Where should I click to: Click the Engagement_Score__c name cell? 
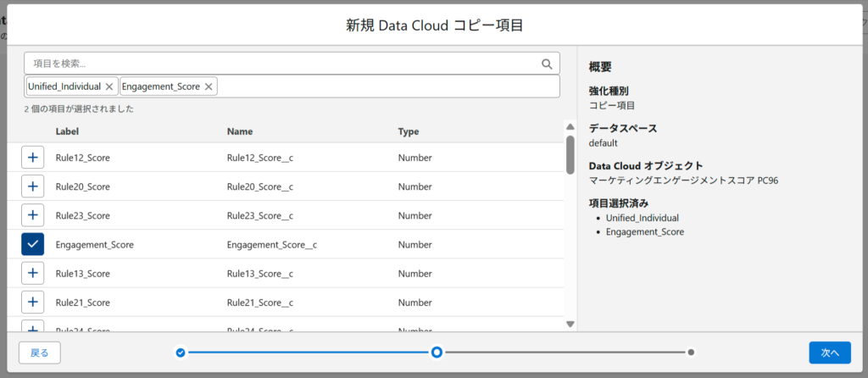click(272, 244)
